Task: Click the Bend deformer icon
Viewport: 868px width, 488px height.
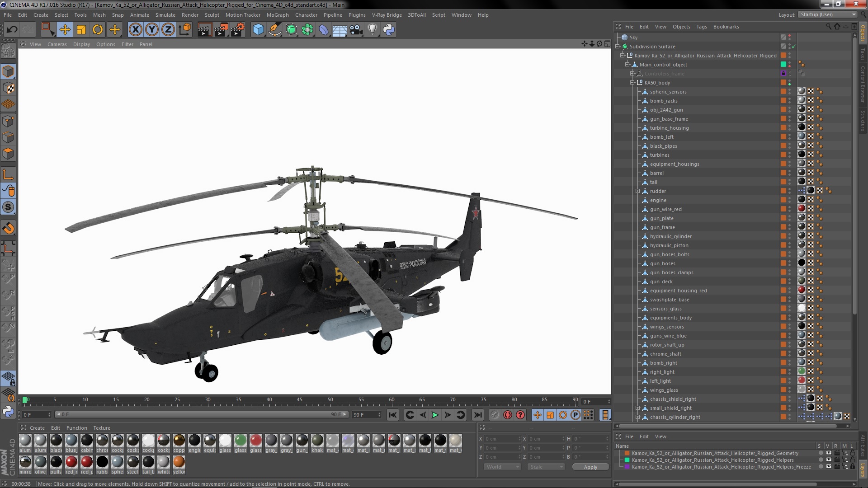Action: coord(324,30)
